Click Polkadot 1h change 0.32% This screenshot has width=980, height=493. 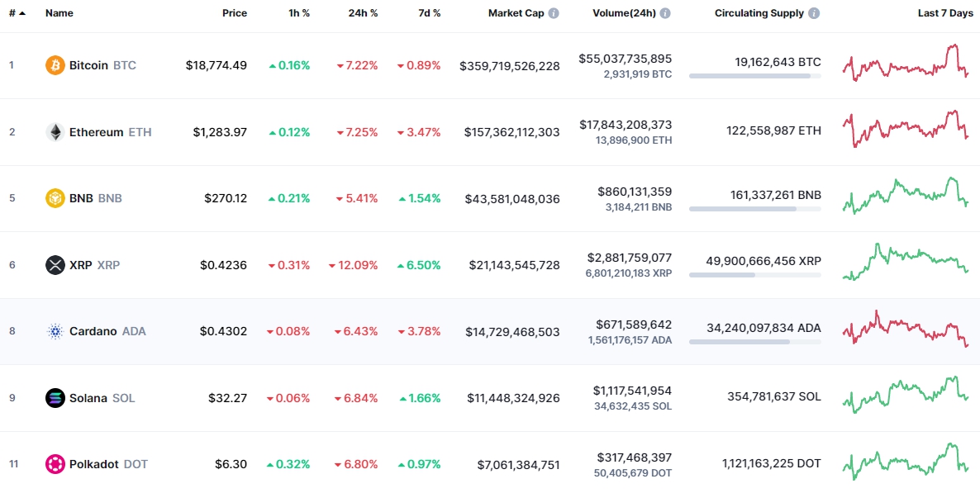point(288,464)
